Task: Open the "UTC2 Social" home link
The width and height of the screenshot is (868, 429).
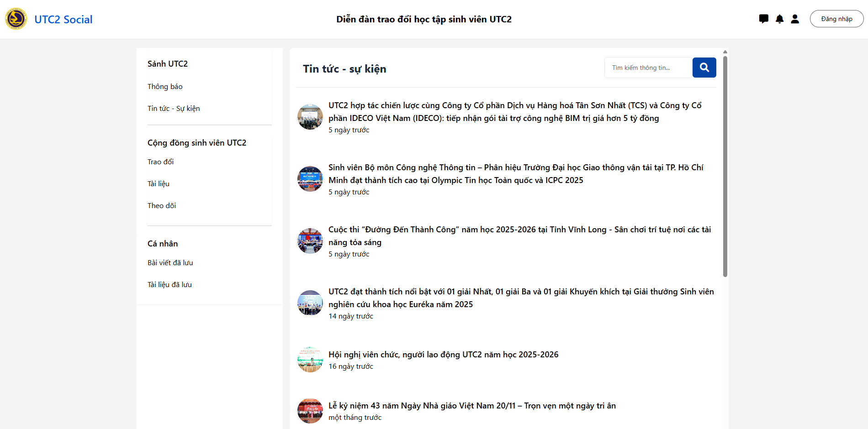Action: tap(64, 19)
